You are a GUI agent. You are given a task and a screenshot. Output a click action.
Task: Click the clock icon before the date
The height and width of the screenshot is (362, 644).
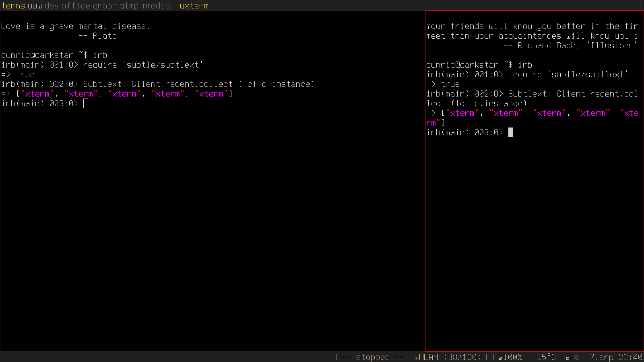568,358
